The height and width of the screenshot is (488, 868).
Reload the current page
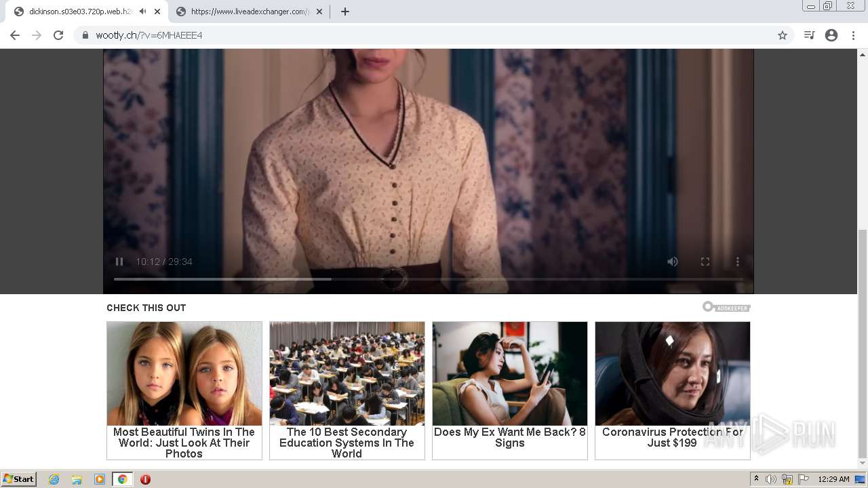pyautogui.click(x=58, y=35)
